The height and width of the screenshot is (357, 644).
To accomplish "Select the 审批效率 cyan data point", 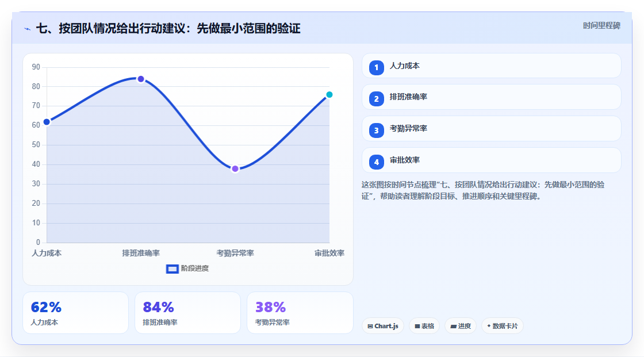I will [329, 95].
